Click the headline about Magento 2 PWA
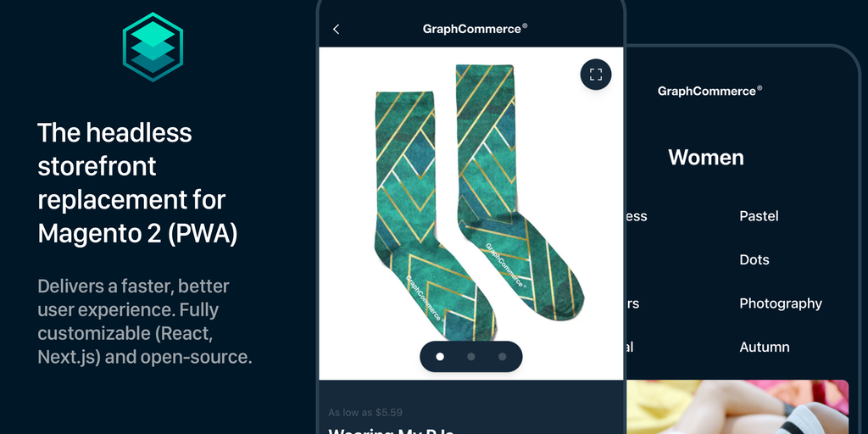This screenshot has width=868, height=434. tap(138, 183)
